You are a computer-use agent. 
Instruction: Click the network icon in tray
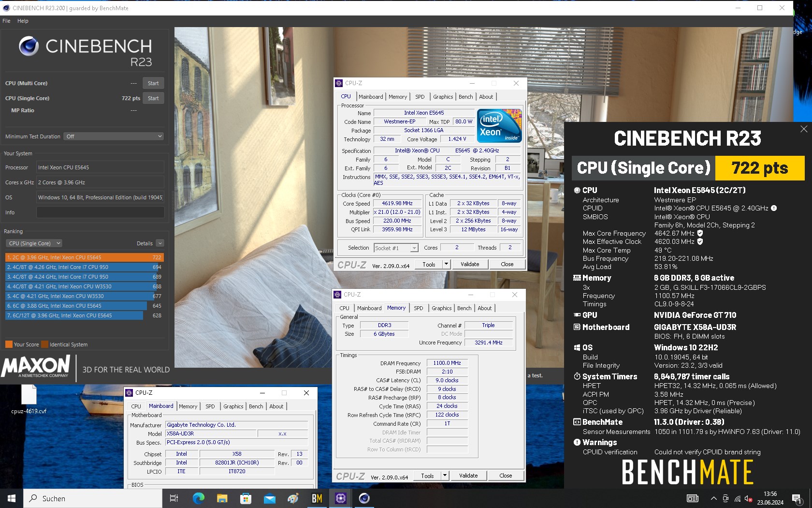737,498
